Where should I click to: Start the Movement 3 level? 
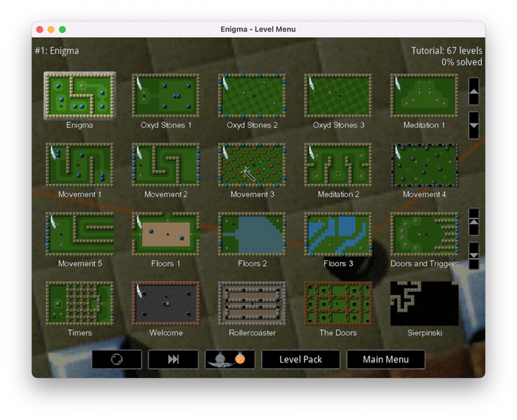click(x=253, y=165)
